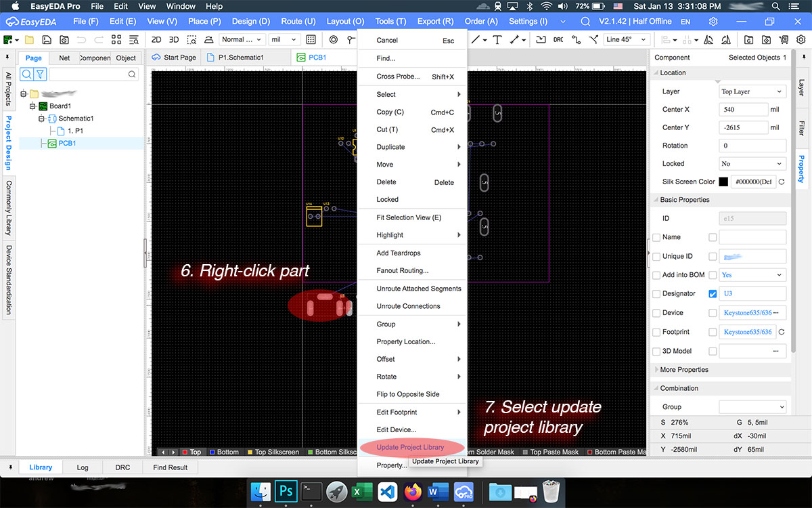
Task: Select the Pad placement tool
Action: (x=334, y=39)
